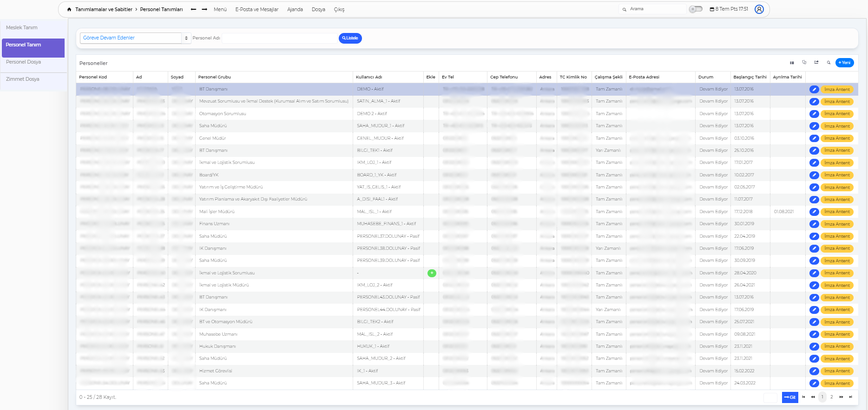
Task: Open the table search magnifier icon
Action: click(x=829, y=63)
